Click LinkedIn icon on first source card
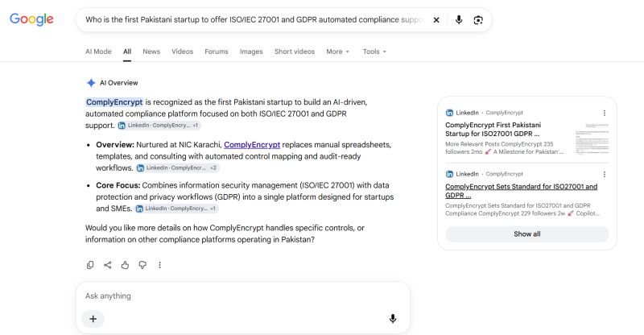This screenshot has width=644, height=335. [x=449, y=113]
